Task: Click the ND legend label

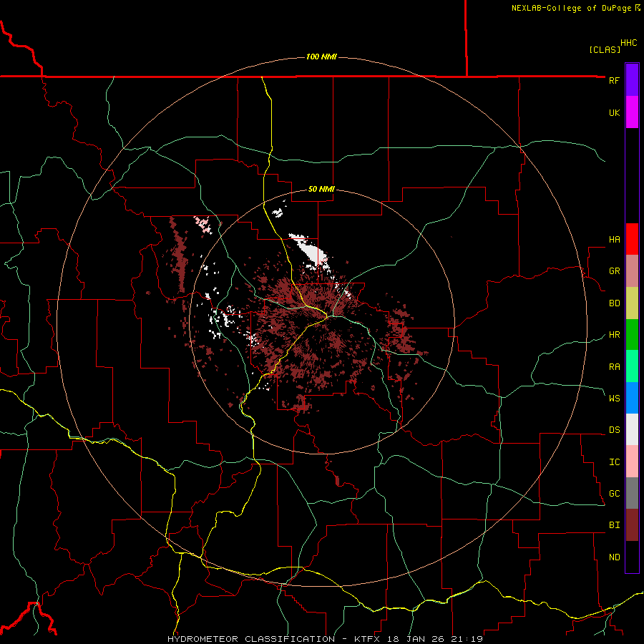Action: (x=614, y=557)
